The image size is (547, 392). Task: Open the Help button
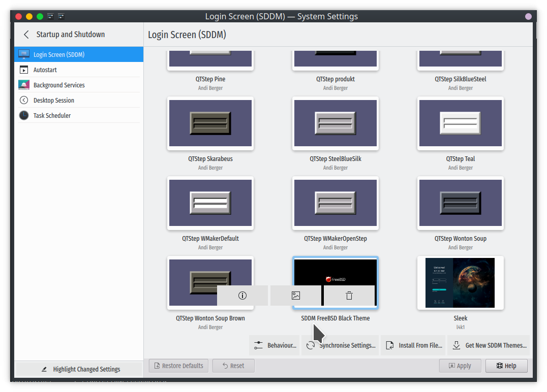click(x=506, y=366)
